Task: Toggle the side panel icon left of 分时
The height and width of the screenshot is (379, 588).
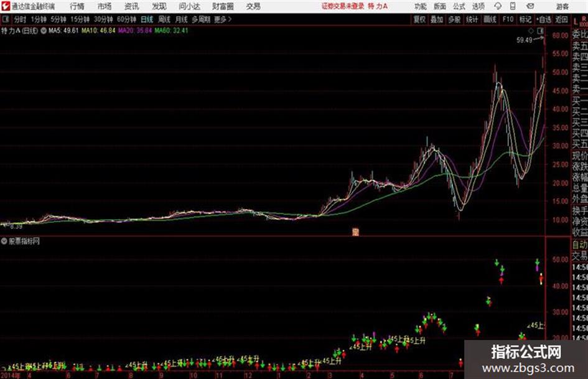Action: (x=6, y=19)
